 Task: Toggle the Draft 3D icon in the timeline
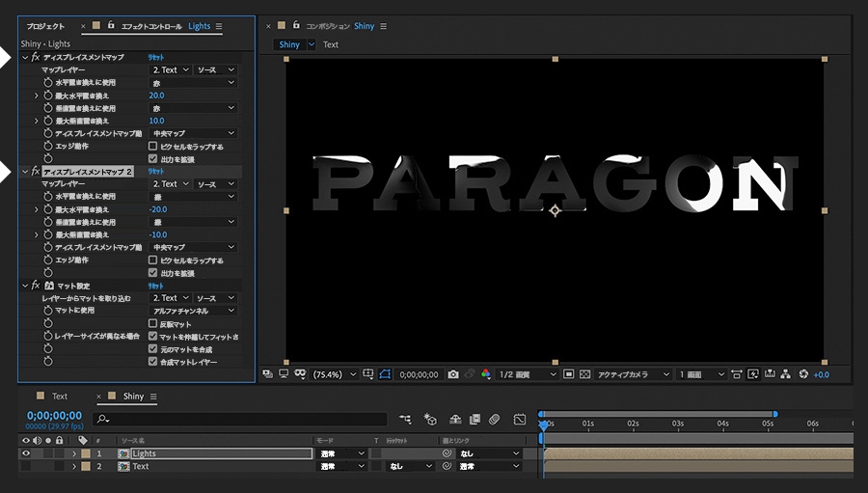pyautogui.click(x=430, y=420)
